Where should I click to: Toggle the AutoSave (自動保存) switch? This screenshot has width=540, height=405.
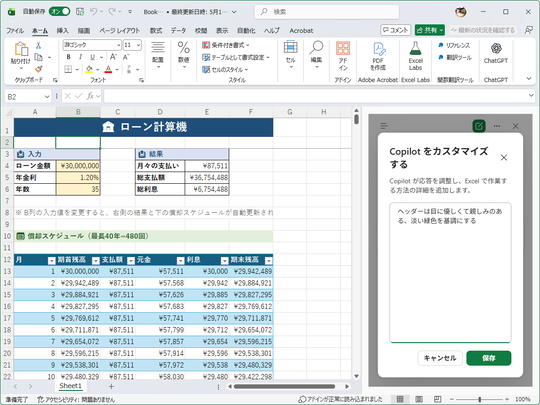[x=60, y=12]
